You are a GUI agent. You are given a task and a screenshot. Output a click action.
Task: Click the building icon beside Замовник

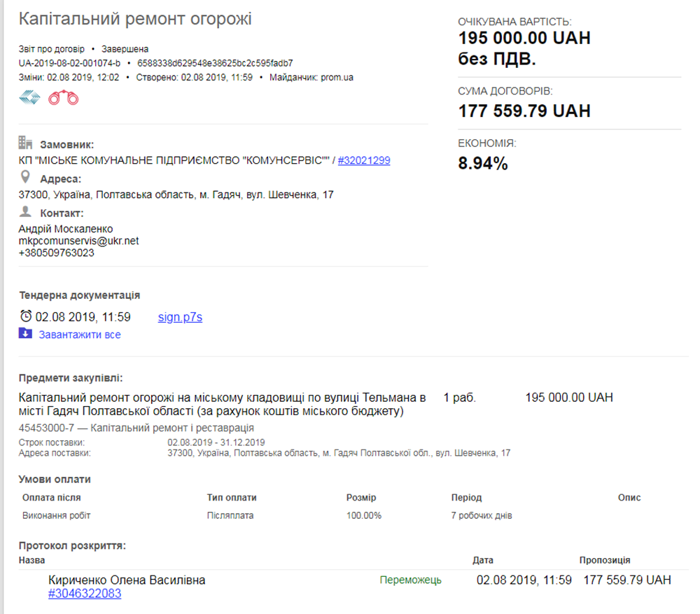pos(25,143)
